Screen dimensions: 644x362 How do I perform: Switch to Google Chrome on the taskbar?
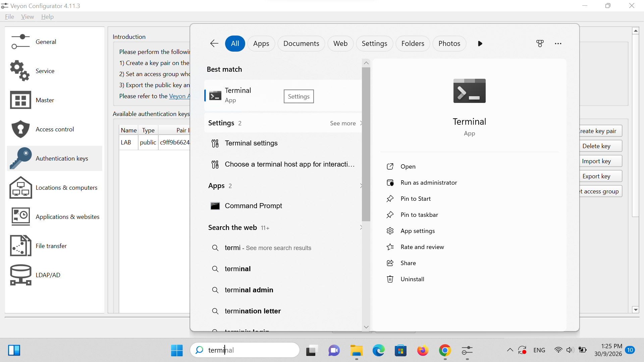coord(445,350)
